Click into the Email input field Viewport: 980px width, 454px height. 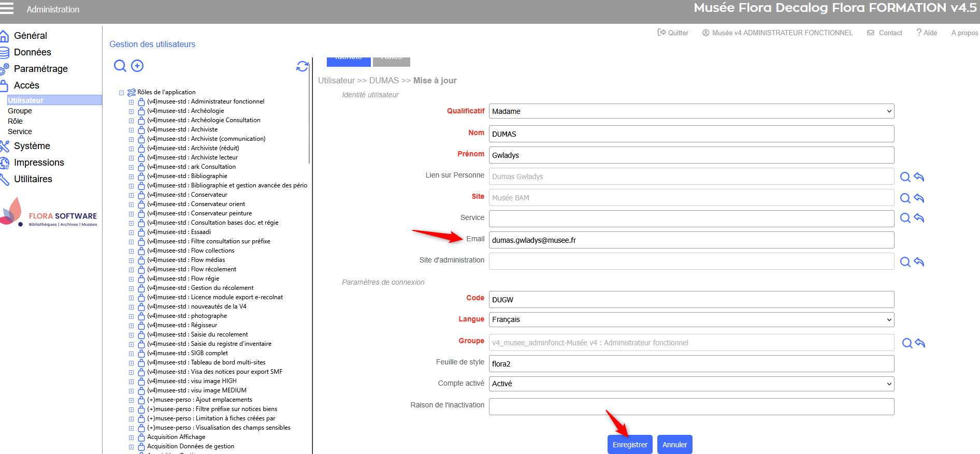[691, 240]
